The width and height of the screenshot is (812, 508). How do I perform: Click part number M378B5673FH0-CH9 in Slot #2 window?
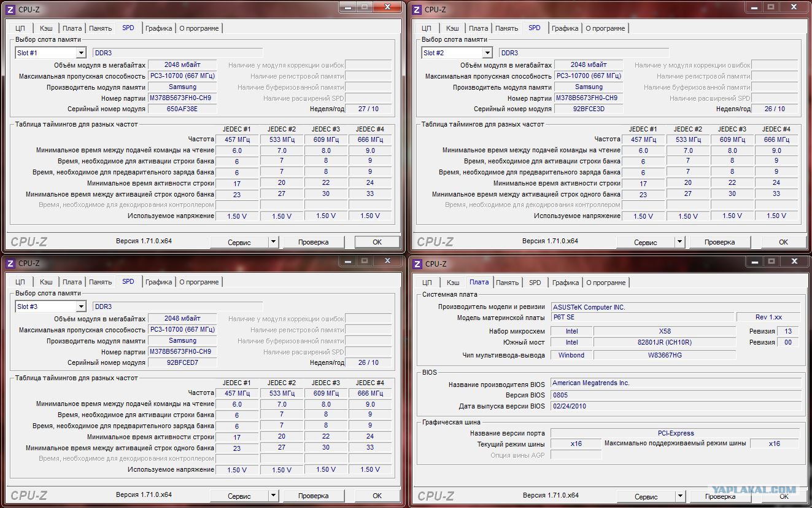[x=589, y=98]
